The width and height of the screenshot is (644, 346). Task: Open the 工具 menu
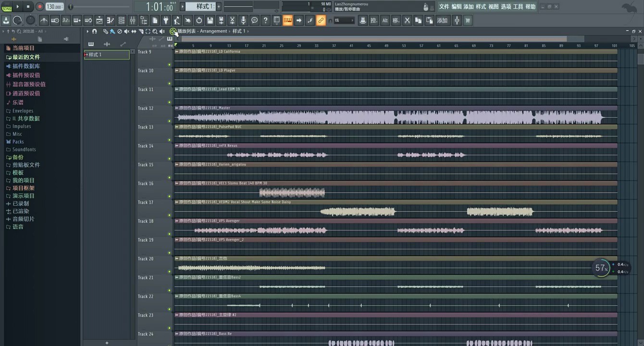[x=518, y=7]
